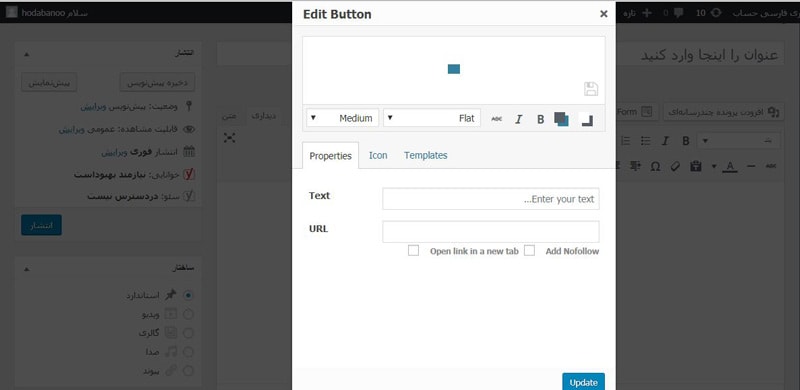Click the plus new content icon in the admin bar

coord(647,13)
